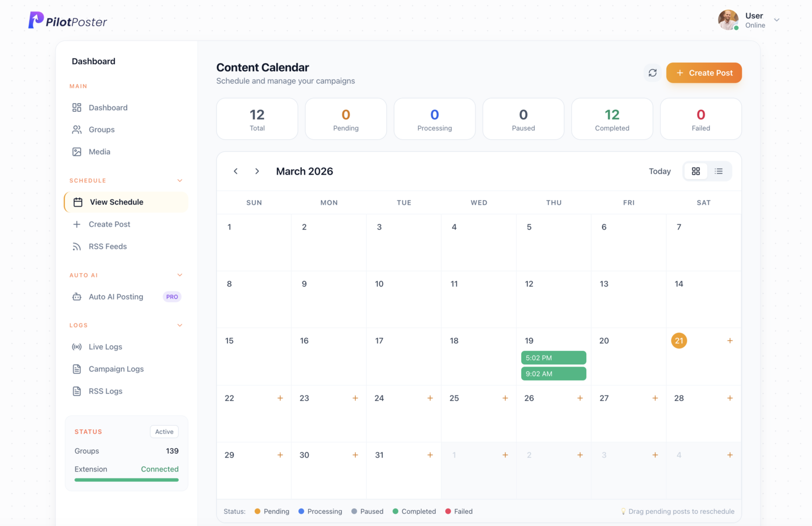The image size is (812, 526).
Task: Open Campaign Logs document icon
Action: pos(77,368)
